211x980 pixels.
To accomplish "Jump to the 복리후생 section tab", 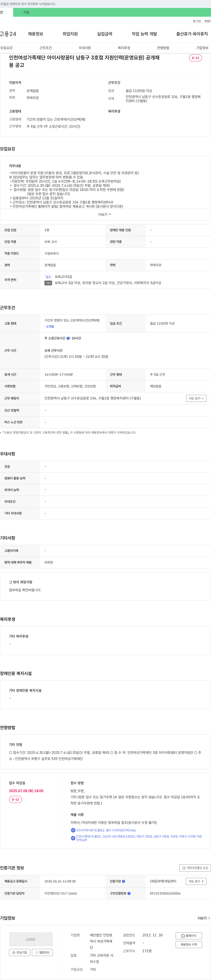I will [124, 48].
